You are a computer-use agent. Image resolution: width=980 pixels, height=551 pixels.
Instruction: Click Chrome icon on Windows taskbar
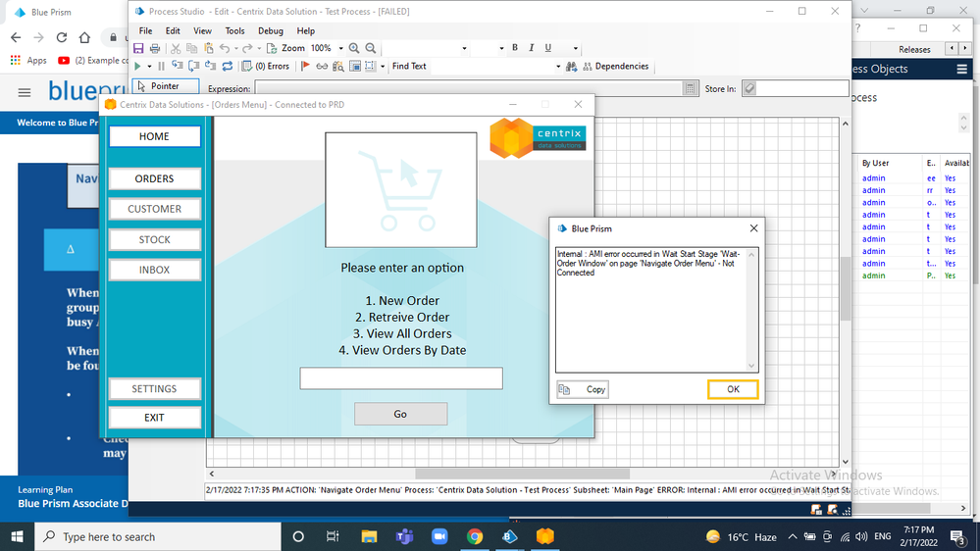point(475,536)
